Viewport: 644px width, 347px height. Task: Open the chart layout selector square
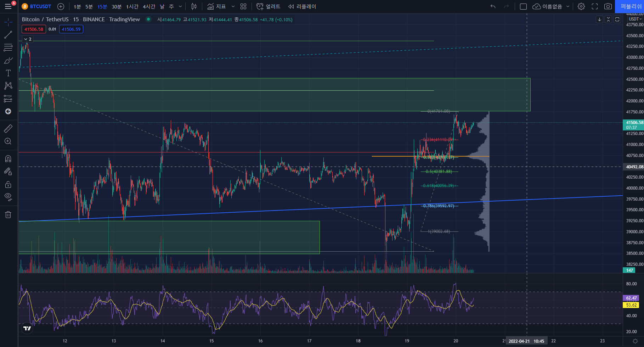[523, 6]
